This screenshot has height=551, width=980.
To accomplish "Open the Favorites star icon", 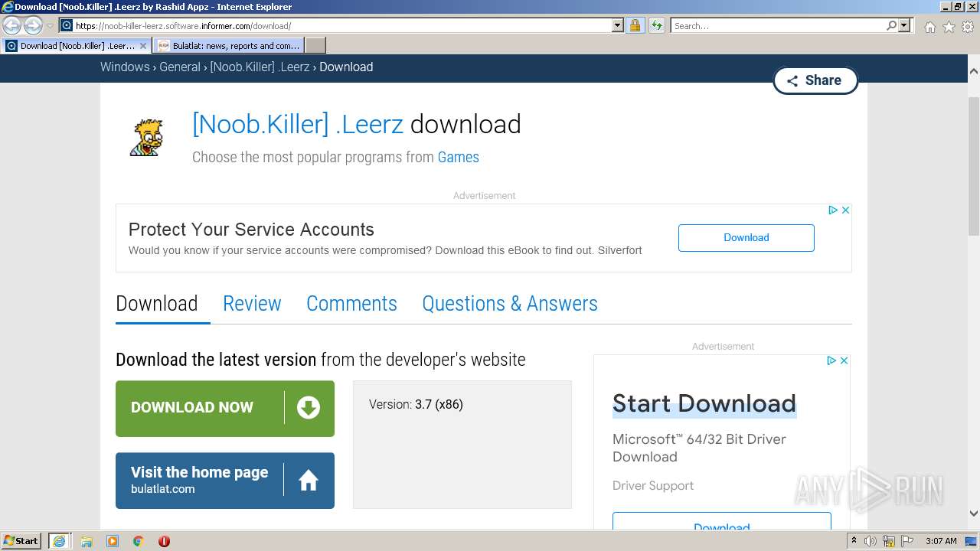I will click(949, 27).
